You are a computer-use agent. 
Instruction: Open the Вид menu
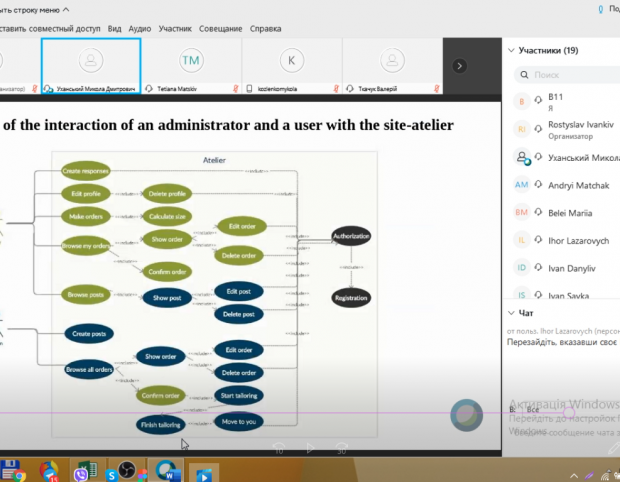(115, 29)
